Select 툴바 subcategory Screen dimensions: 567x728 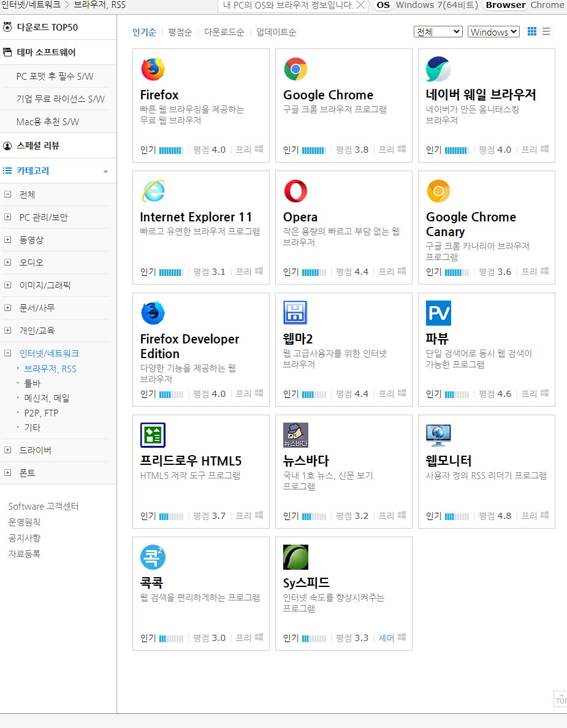[32, 383]
